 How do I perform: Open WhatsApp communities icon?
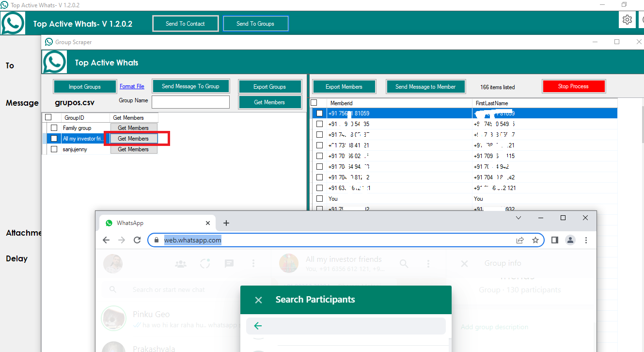click(181, 264)
